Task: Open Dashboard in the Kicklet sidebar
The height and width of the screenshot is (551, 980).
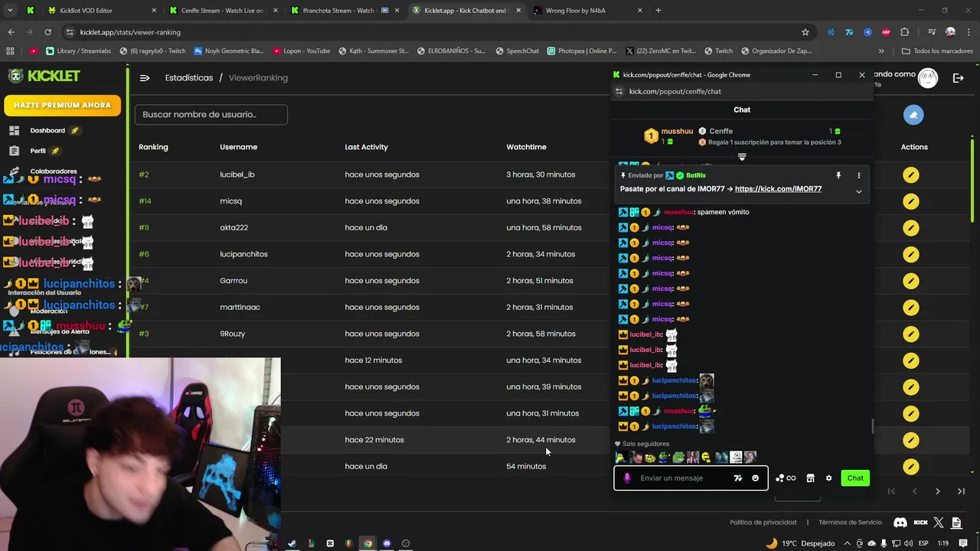Action: click(47, 131)
